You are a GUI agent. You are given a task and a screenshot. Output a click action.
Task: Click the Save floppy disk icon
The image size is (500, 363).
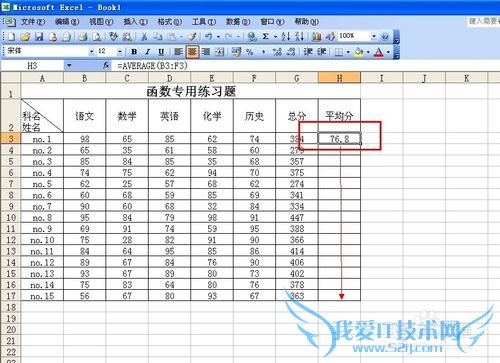39,36
